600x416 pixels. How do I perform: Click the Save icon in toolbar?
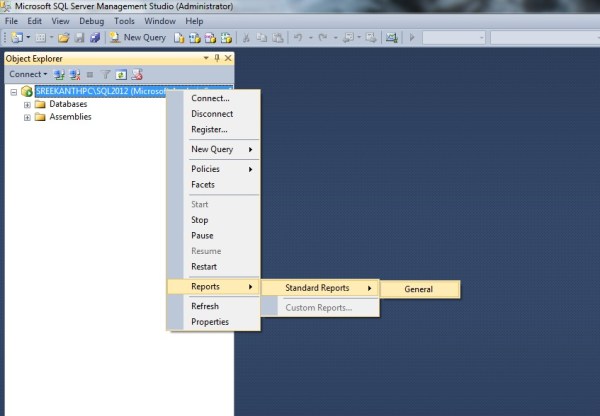[80, 37]
